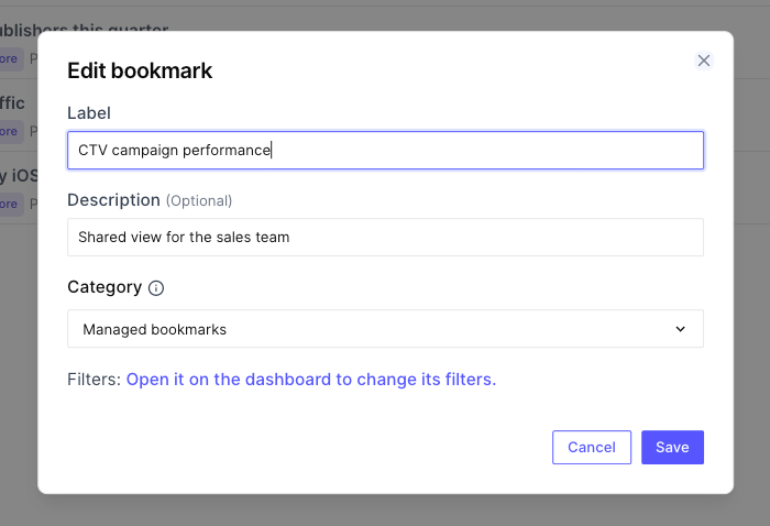This screenshot has width=770, height=526.
Task: Click into the Description text field
Action: pyautogui.click(x=385, y=237)
